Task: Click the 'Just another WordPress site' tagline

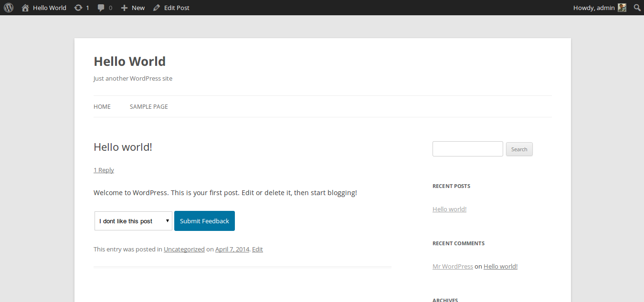Action: [133, 78]
